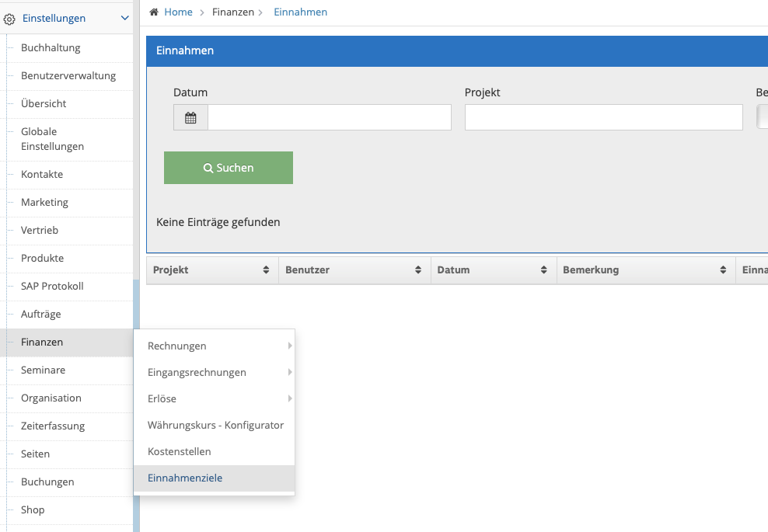The height and width of the screenshot is (532, 768).
Task: Click the home icon in breadcrumb
Action: [154, 12]
